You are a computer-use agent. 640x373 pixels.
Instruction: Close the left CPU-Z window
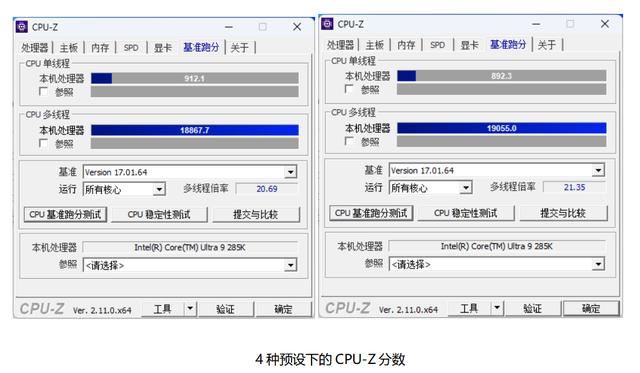point(297,27)
